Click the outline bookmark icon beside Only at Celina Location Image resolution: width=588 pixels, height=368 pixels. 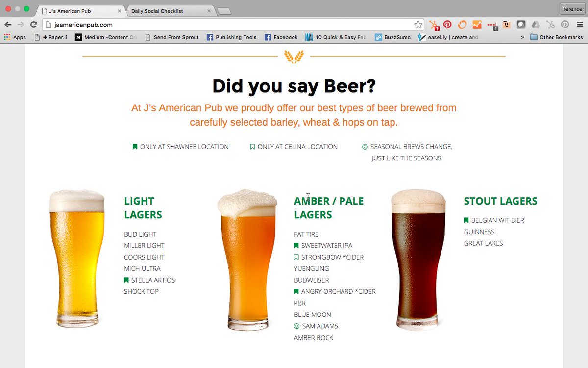coord(252,147)
